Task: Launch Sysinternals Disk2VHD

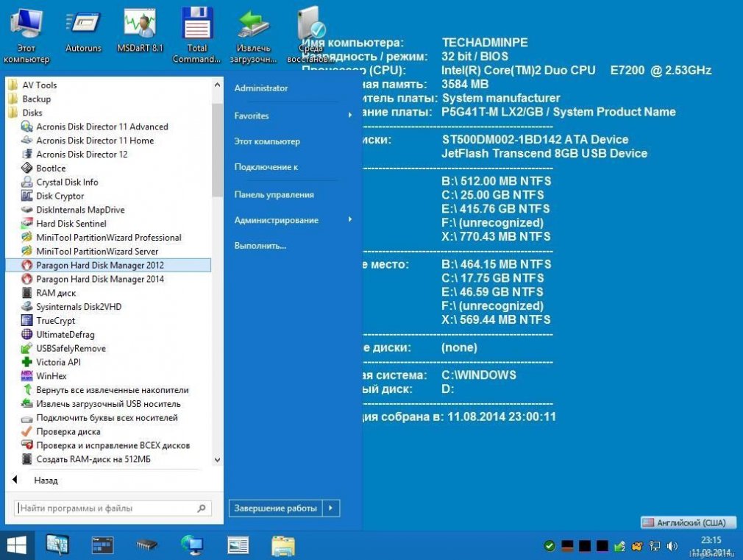Action: (x=79, y=307)
